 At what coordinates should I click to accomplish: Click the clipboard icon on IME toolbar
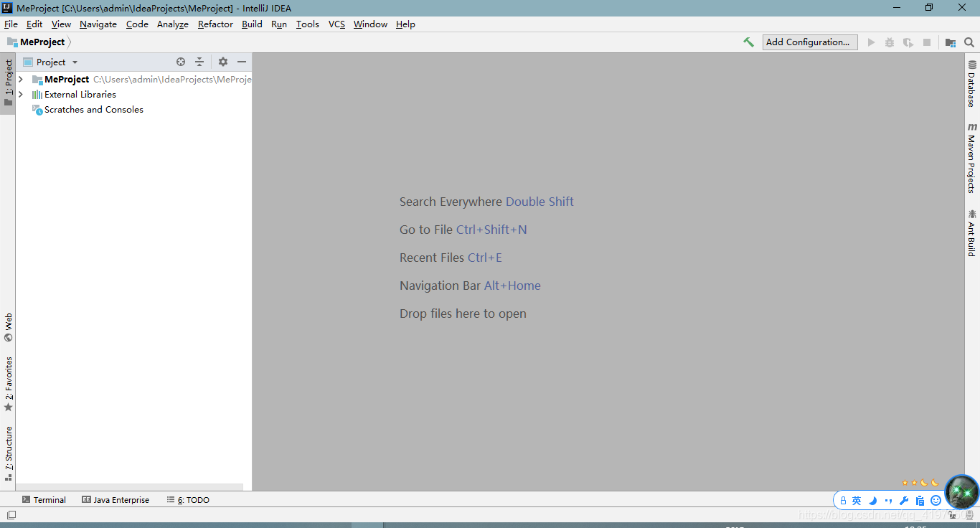point(920,501)
